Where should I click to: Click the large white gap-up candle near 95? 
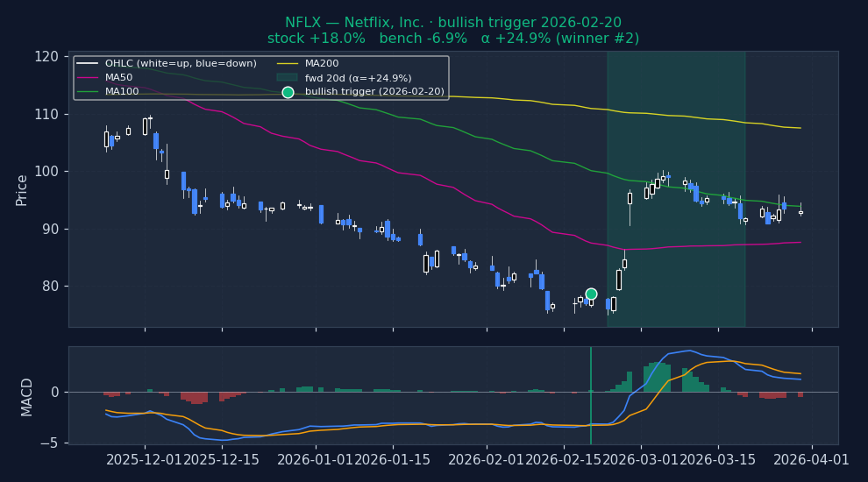pos(630,198)
